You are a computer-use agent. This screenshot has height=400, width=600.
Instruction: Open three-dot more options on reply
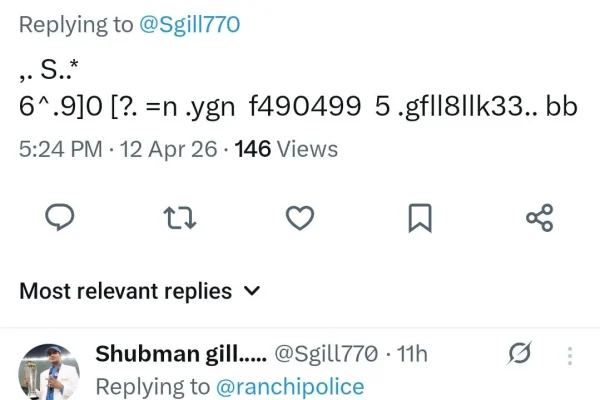tap(570, 356)
